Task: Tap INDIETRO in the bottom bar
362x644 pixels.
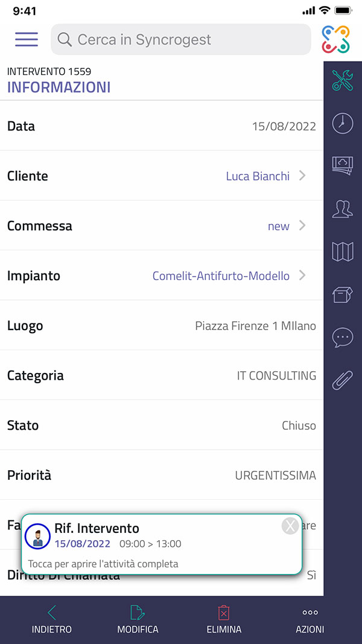Action: [52, 620]
